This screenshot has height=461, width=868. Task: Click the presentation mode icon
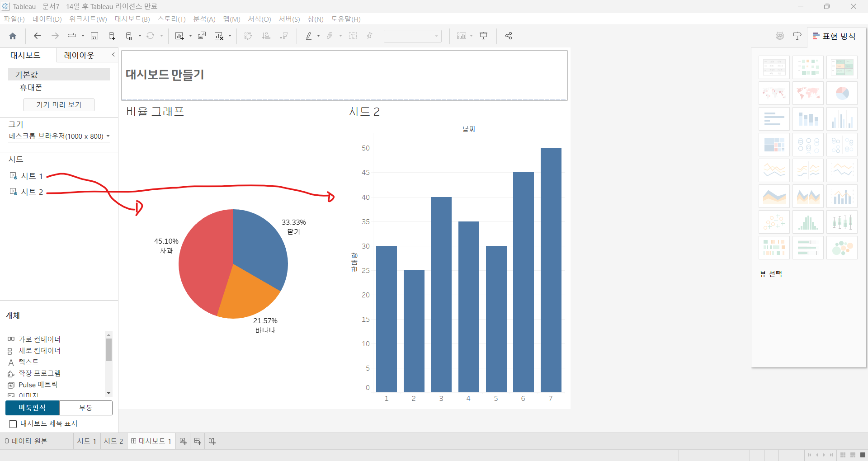[x=484, y=36]
